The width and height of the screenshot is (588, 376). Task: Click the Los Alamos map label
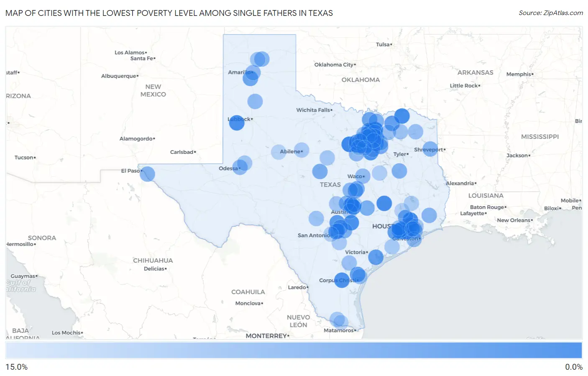(x=130, y=53)
